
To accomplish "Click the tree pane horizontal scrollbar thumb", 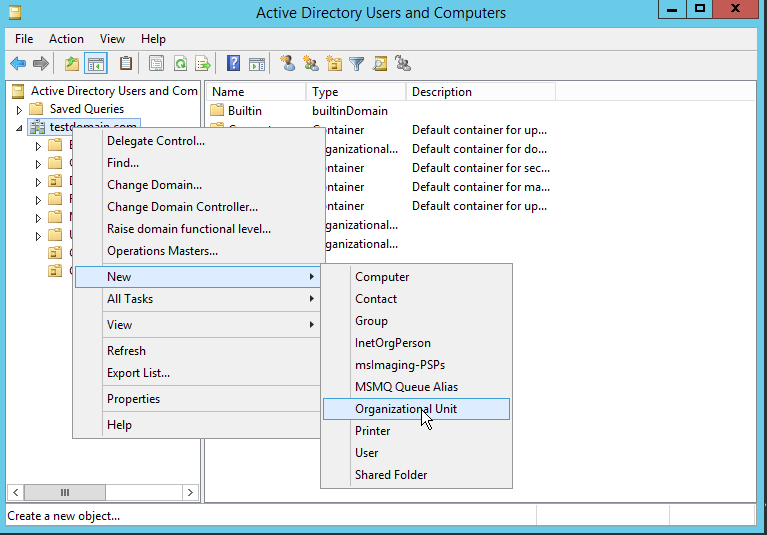I will (65, 492).
